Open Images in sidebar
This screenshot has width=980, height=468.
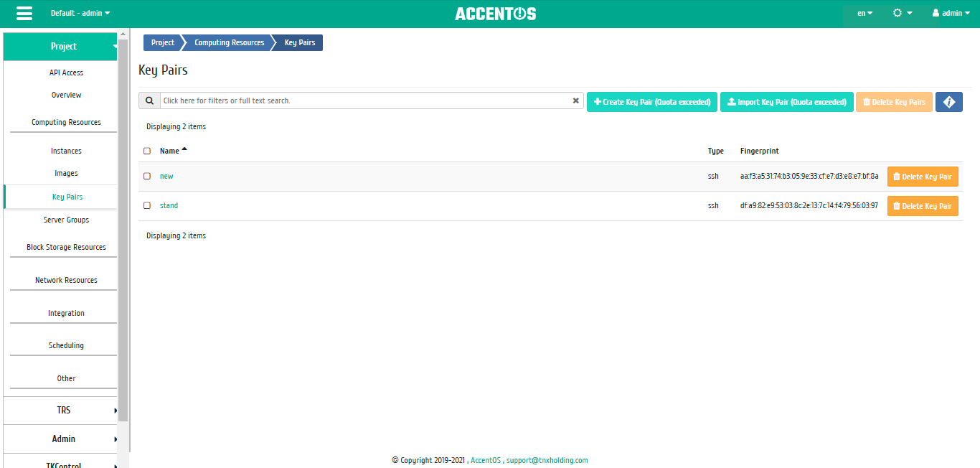click(x=66, y=173)
